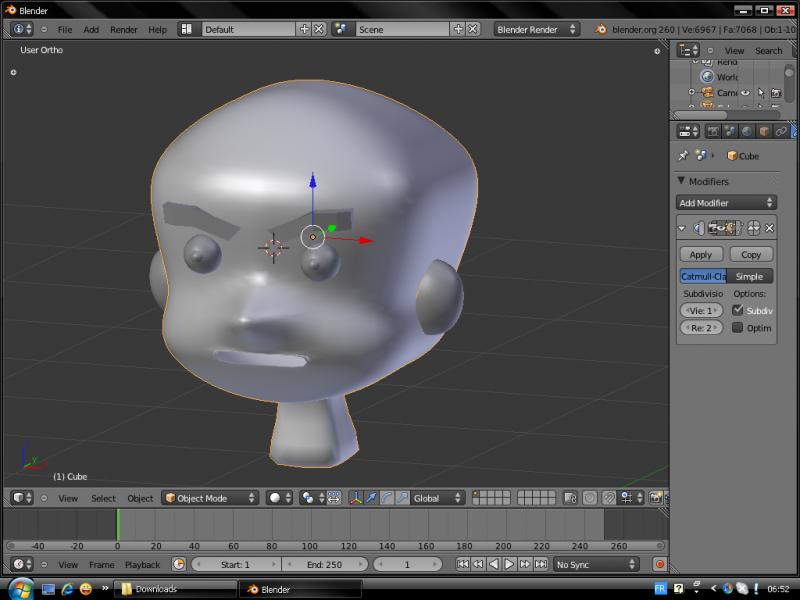
Task: Remove the subsurf modifier with the X
Action: (x=769, y=228)
